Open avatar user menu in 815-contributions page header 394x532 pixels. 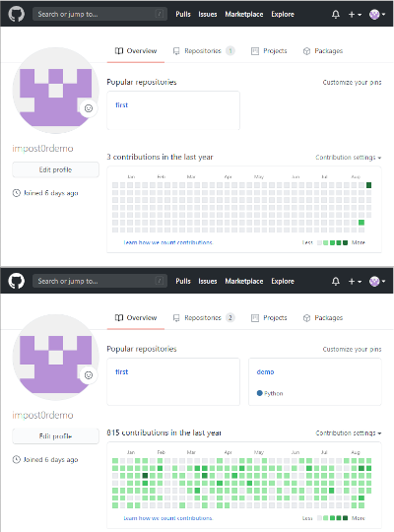click(377, 281)
